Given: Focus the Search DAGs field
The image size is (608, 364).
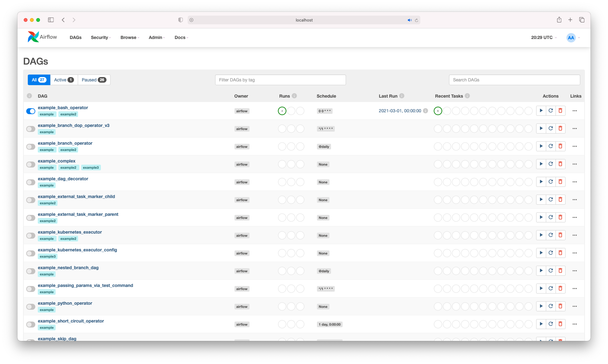Looking at the screenshot, I should (514, 80).
